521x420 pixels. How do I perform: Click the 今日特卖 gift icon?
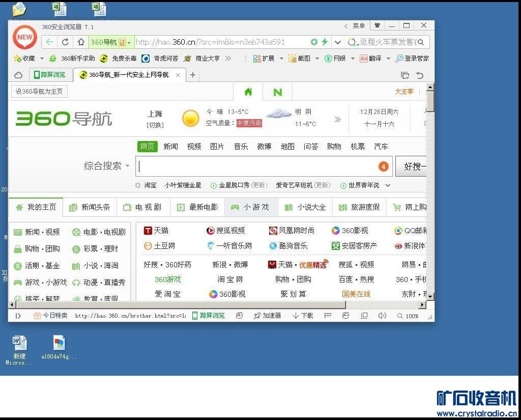tap(37, 316)
